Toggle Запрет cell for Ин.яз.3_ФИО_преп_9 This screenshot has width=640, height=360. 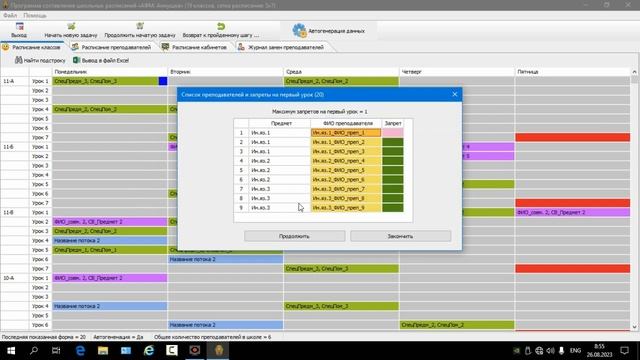click(393, 208)
